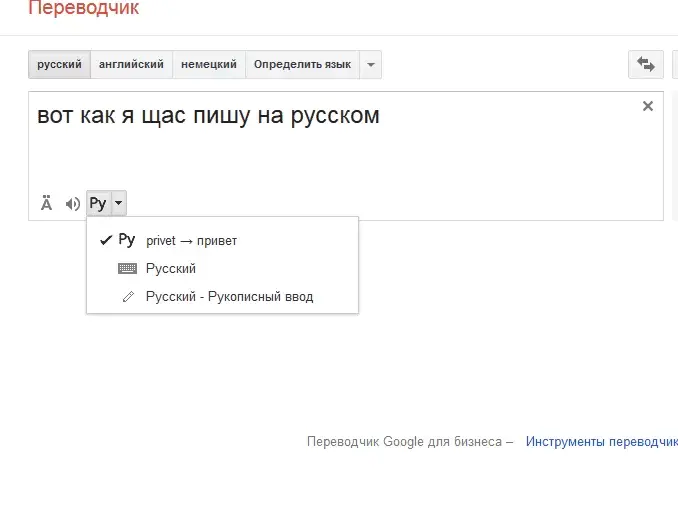This screenshot has width=678, height=517.
Task: Listen to text with the speaker icon
Action: point(73,204)
